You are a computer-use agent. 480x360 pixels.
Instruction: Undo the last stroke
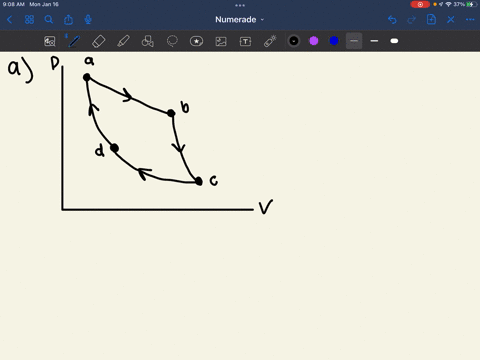click(x=392, y=20)
